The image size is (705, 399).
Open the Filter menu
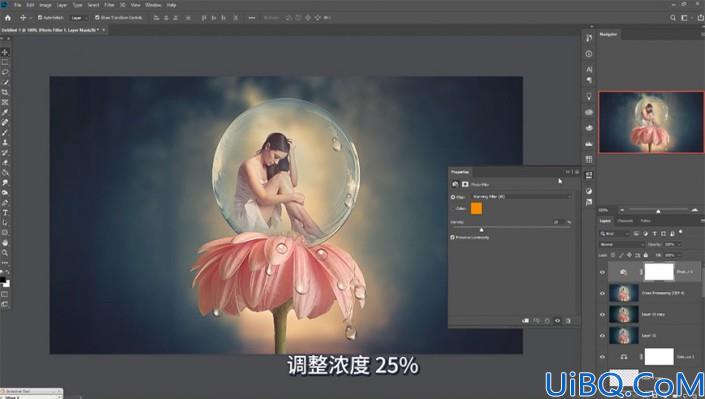[x=109, y=5]
